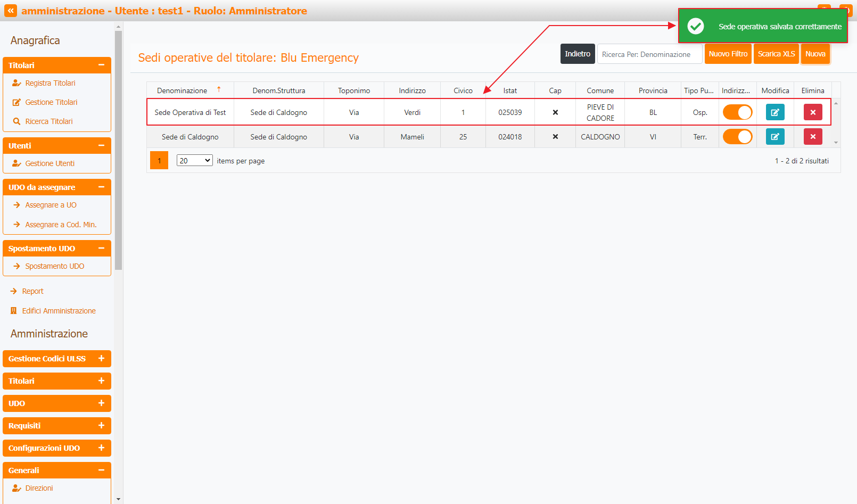Open Gestione Titolari menu item

tap(51, 102)
